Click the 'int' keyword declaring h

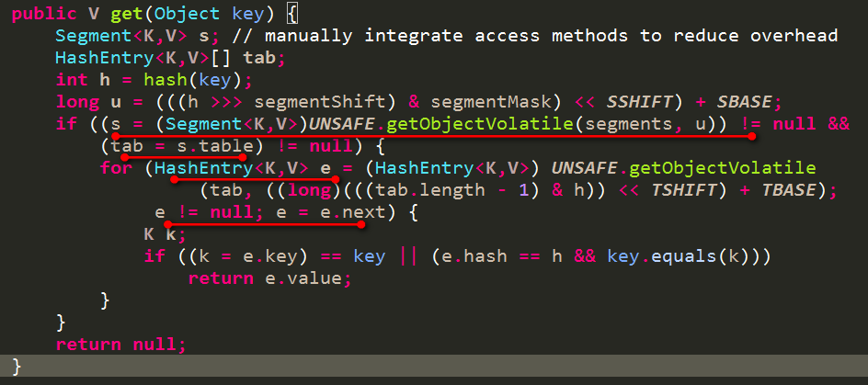click(71, 80)
